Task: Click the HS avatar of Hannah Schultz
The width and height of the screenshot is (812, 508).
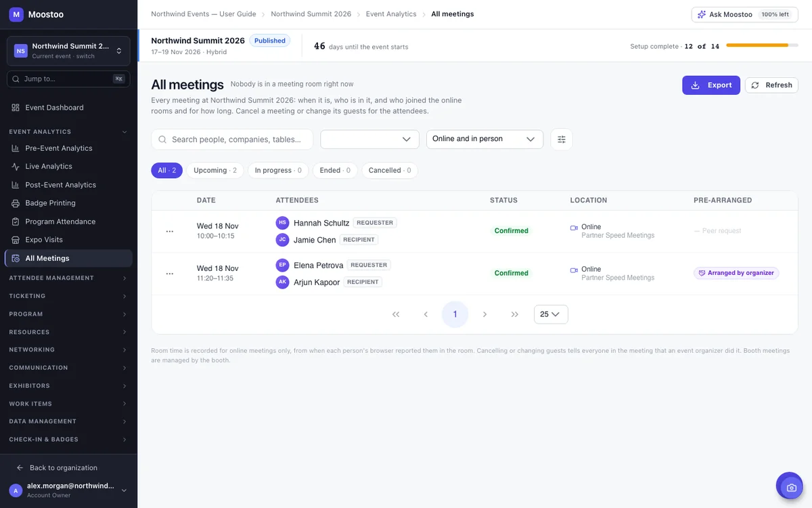Action: click(x=282, y=223)
